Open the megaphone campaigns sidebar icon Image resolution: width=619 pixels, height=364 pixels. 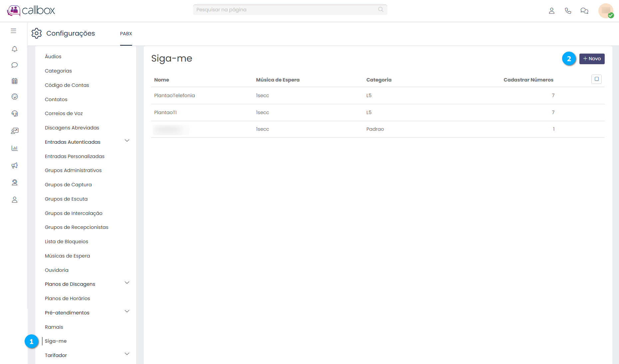click(x=14, y=165)
